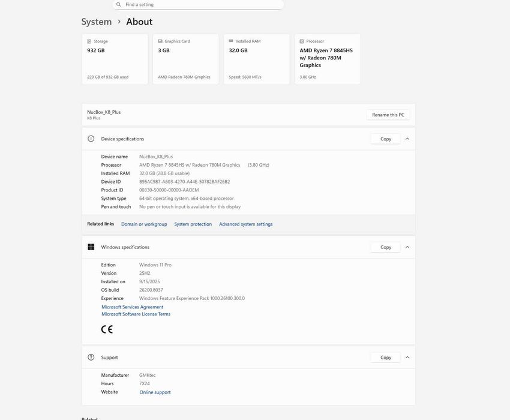
Task: Copy the Device specifications
Action: click(386, 139)
